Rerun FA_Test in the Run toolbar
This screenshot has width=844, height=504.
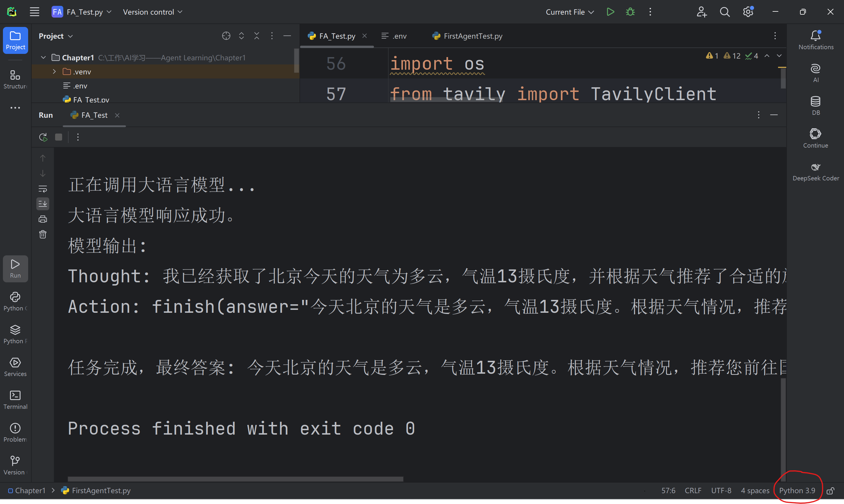(43, 137)
